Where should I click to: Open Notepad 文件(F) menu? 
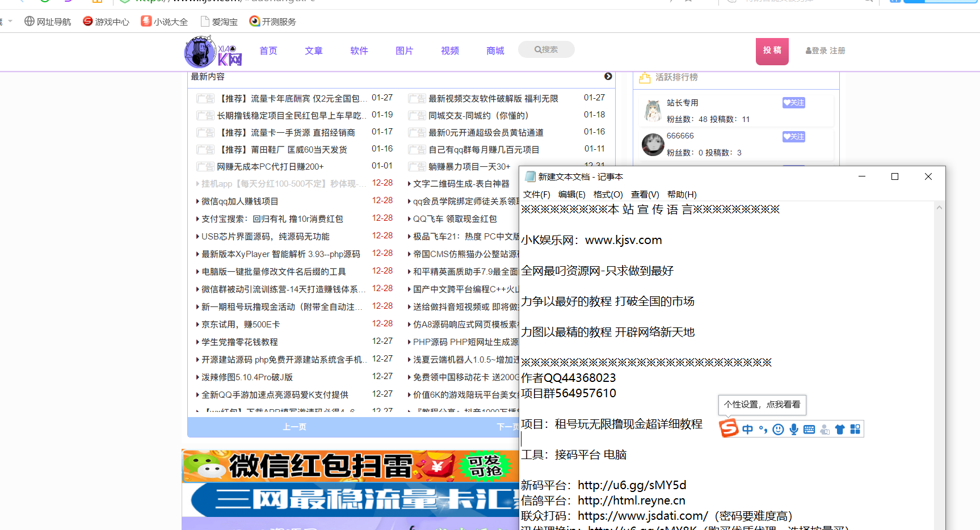(537, 195)
